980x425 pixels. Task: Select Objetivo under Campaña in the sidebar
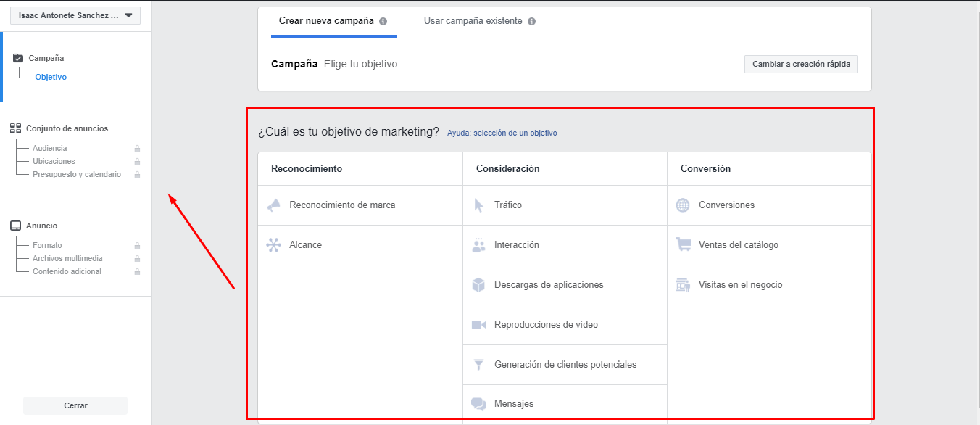pos(51,77)
